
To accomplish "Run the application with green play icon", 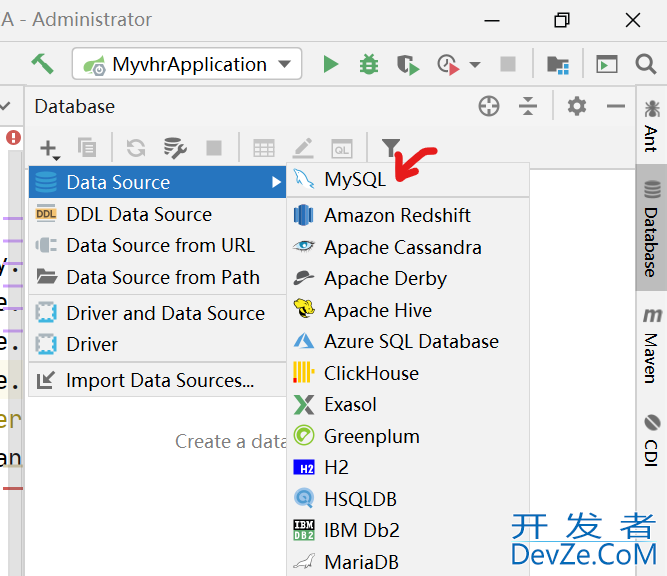I will (x=331, y=65).
